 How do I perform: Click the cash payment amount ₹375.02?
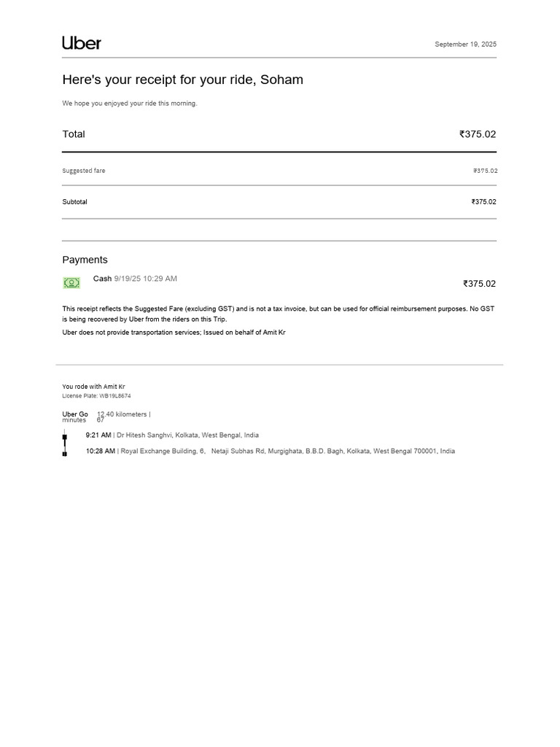click(x=479, y=284)
